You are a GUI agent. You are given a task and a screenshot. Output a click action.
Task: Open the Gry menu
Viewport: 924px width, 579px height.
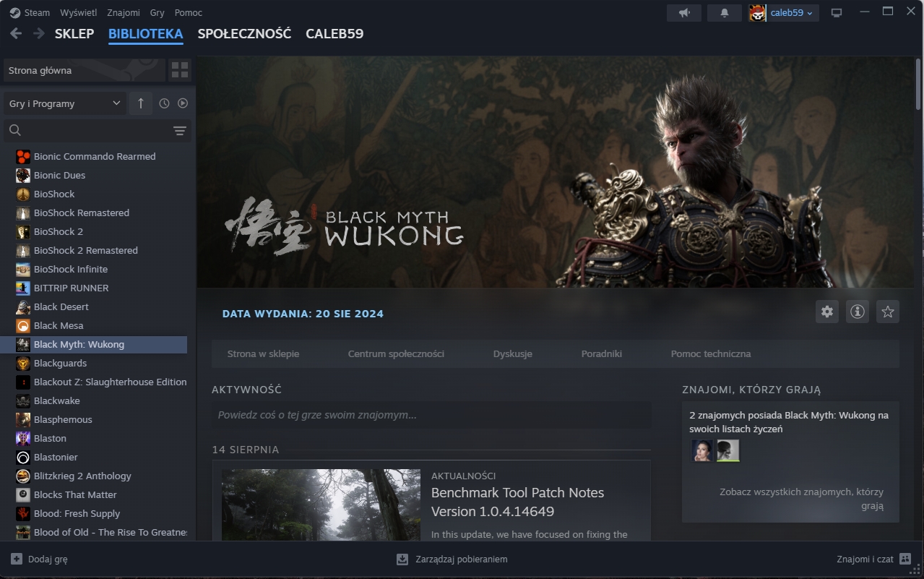(x=157, y=12)
